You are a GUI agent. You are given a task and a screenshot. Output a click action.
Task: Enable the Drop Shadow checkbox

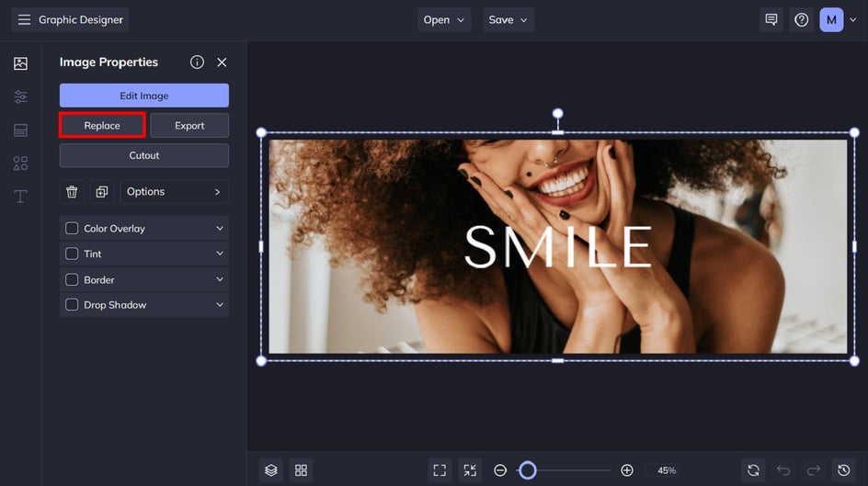tap(72, 305)
